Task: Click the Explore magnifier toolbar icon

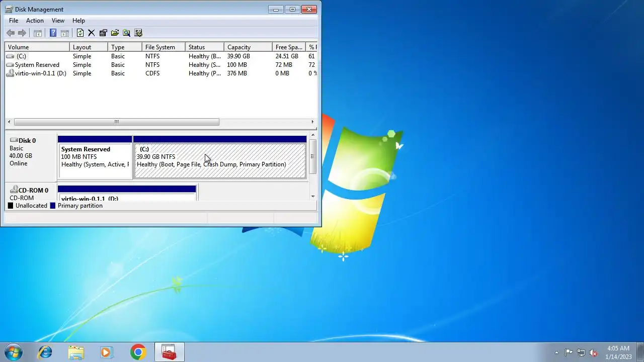Action: tap(126, 33)
